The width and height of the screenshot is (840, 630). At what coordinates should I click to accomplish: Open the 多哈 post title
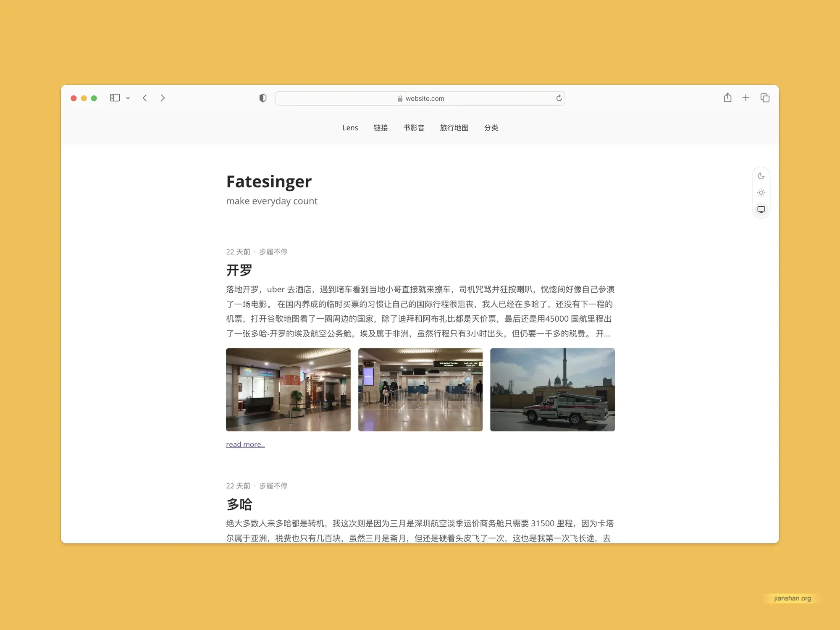pos(239,504)
